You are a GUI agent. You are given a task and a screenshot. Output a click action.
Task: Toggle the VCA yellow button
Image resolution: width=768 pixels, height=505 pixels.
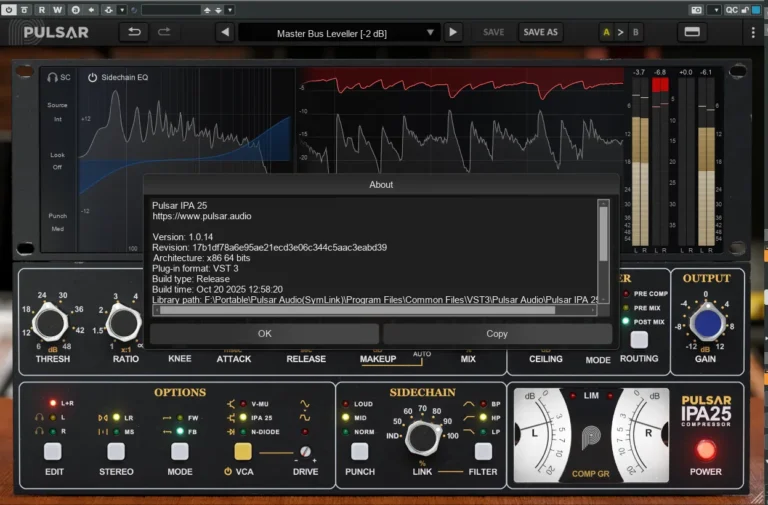point(243,451)
